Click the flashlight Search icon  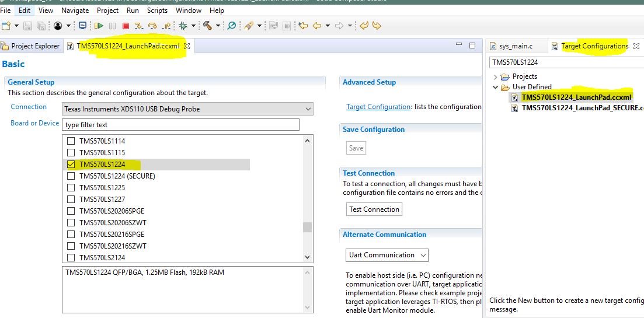tap(249, 26)
